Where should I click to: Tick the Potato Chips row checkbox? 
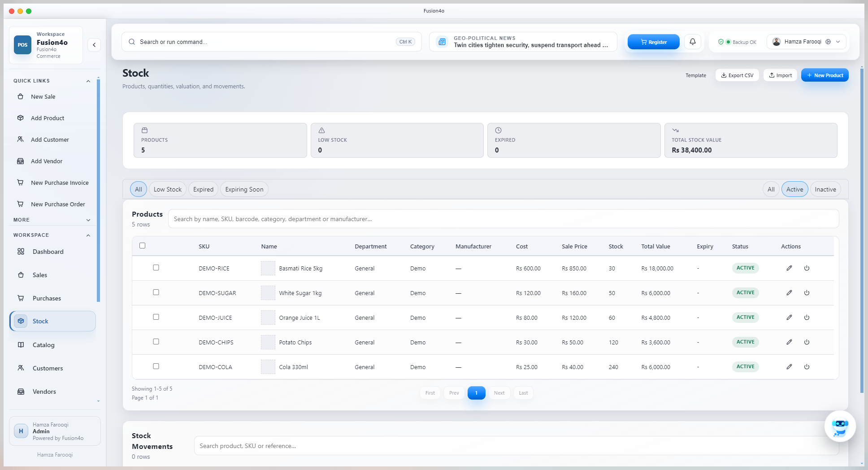point(156,341)
